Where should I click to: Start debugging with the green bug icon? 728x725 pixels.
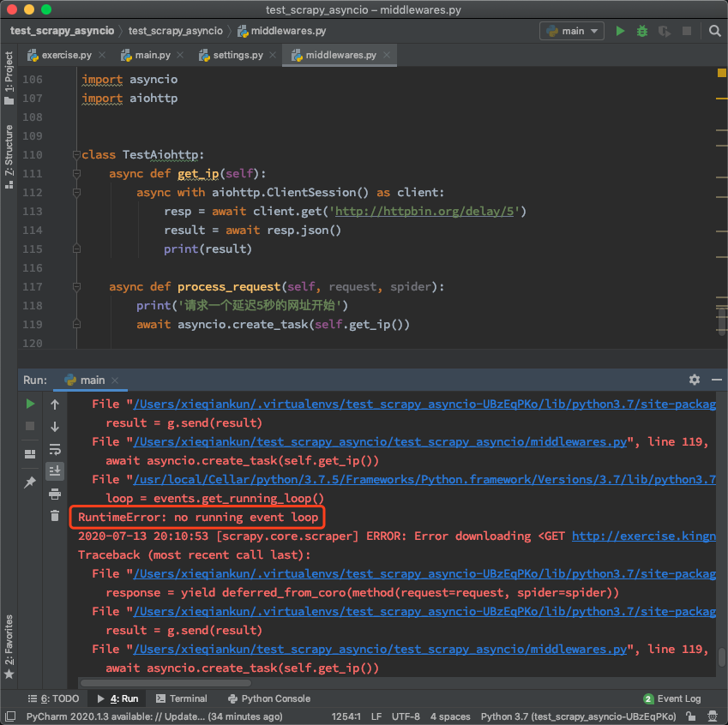click(x=642, y=31)
